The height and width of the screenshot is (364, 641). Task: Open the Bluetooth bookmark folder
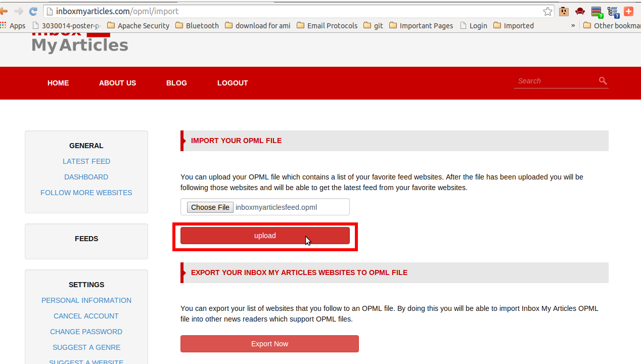(197, 25)
